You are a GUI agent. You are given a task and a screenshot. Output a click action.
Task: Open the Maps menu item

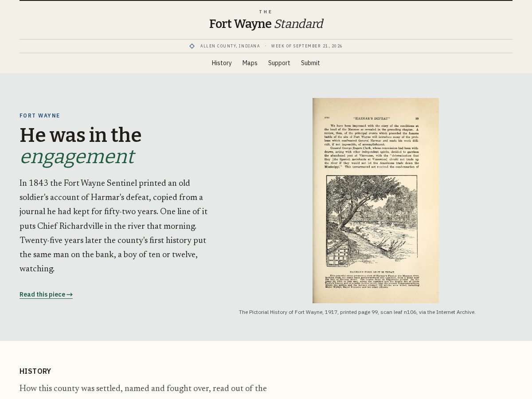[x=250, y=63]
